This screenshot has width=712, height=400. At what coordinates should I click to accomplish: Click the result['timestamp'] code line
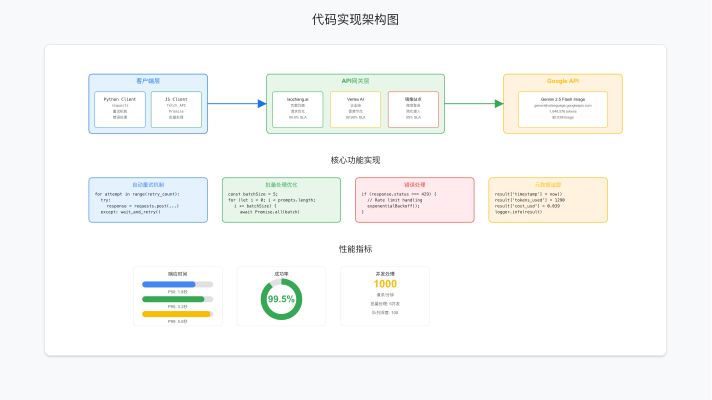[528, 194]
